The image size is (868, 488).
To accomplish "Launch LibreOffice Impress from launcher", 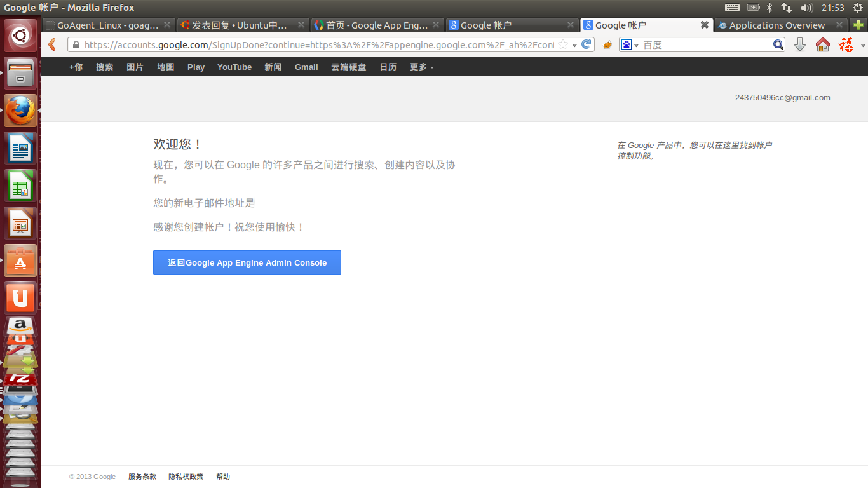I will pyautogui.click(x=21, y=223).
